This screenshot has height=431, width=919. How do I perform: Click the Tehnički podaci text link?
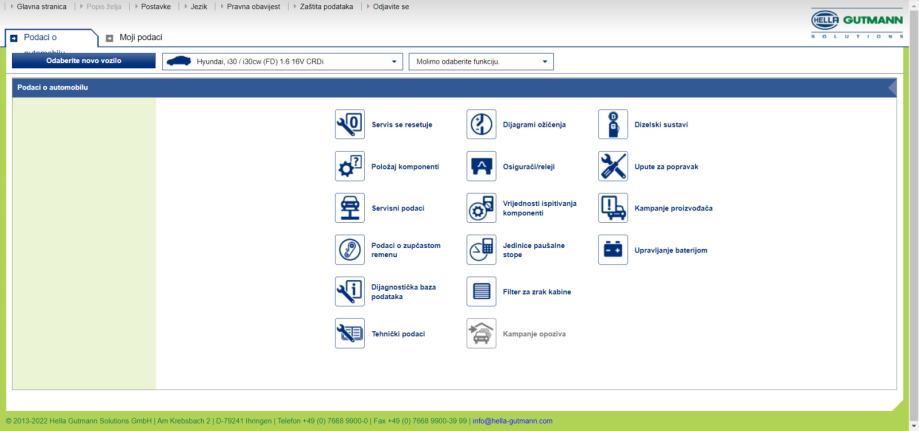[399, 334]
